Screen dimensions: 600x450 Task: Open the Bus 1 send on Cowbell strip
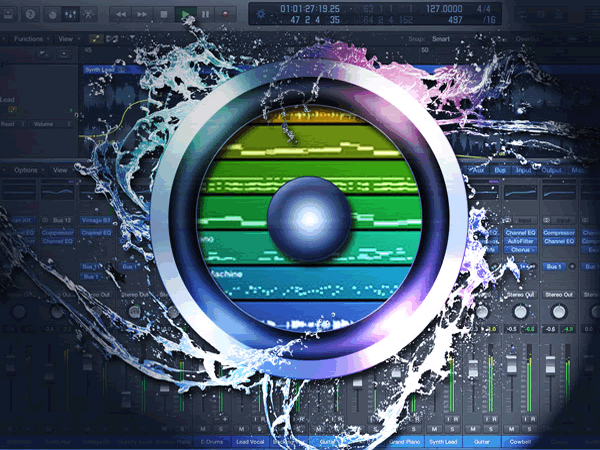554,267
